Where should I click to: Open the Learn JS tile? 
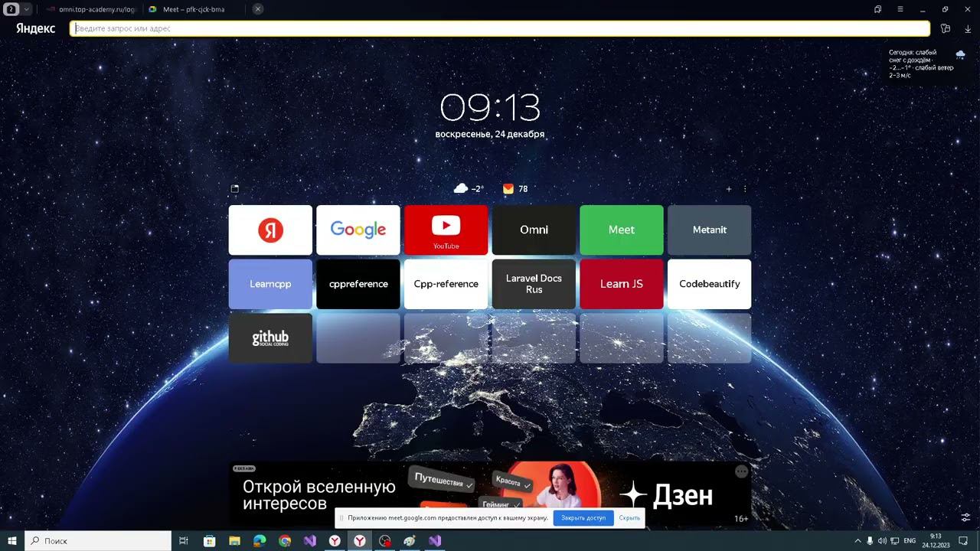(x=622, y=284)
